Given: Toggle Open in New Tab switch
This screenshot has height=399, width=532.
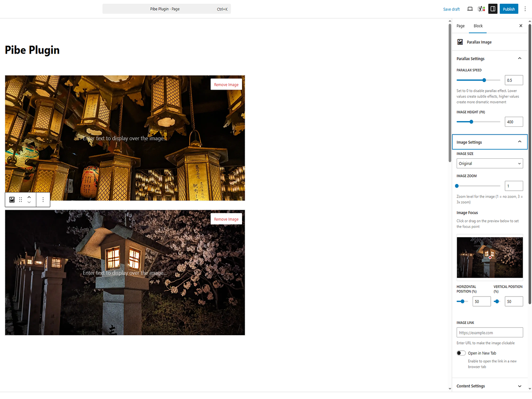Looking at the screenshot, I should (x=461, y=353).
